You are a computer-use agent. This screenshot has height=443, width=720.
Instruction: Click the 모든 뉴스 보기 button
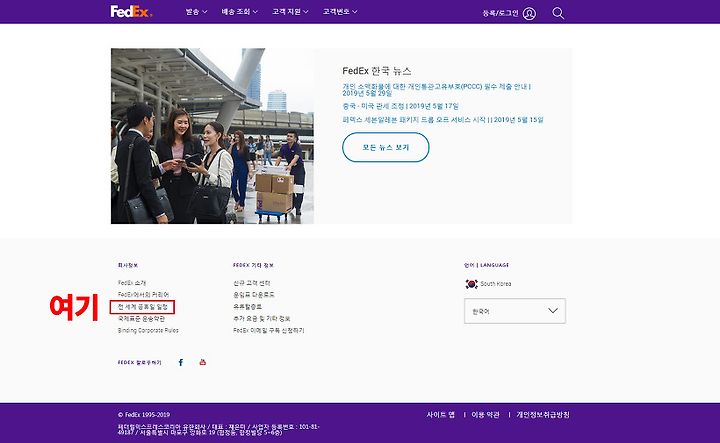coord(386,147)
